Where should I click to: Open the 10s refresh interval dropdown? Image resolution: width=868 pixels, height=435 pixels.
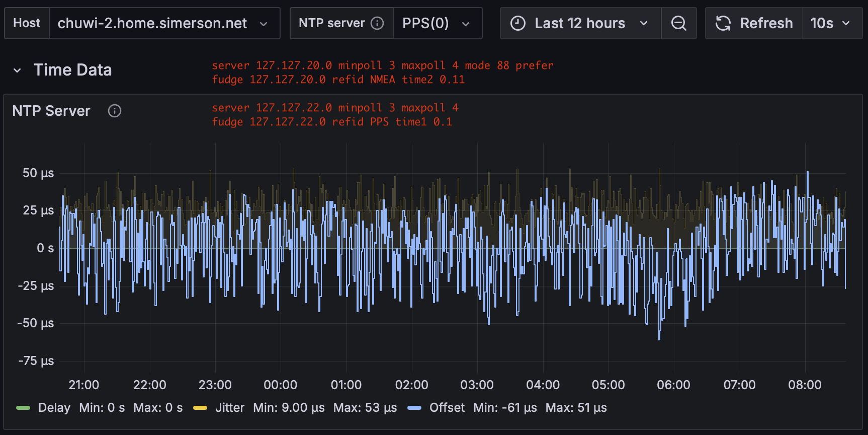832,23
